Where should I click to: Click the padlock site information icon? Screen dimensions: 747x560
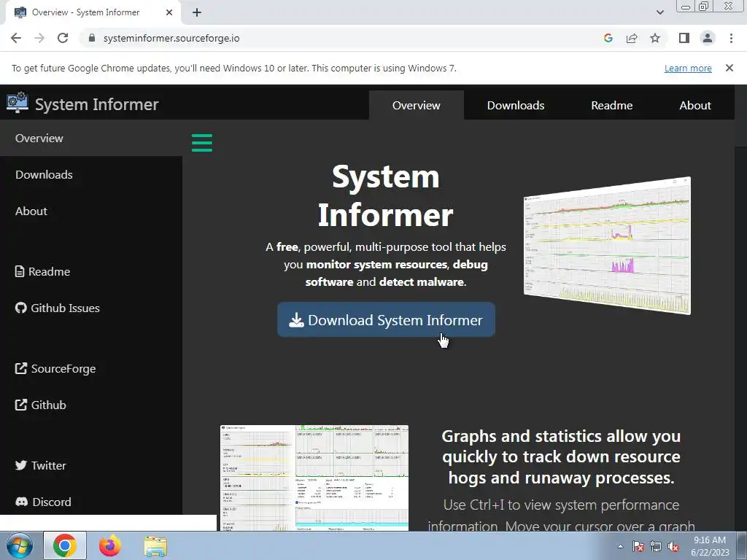pos(92,38)
